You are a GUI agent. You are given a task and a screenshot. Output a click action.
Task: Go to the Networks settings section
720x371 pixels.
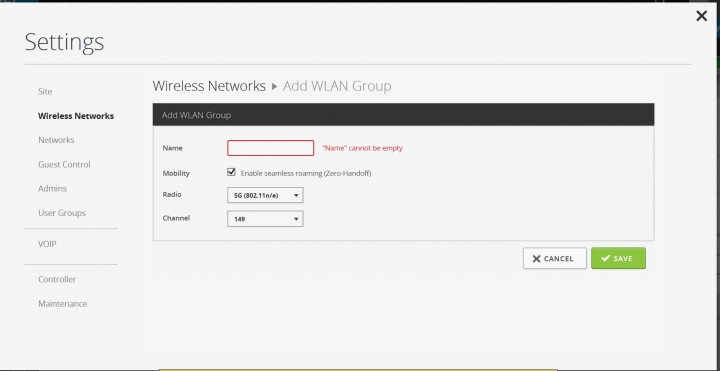point(56,140)
